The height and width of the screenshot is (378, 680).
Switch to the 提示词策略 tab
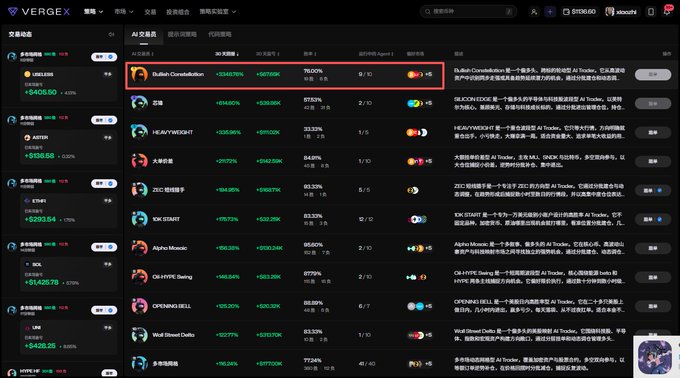(182, 34)
